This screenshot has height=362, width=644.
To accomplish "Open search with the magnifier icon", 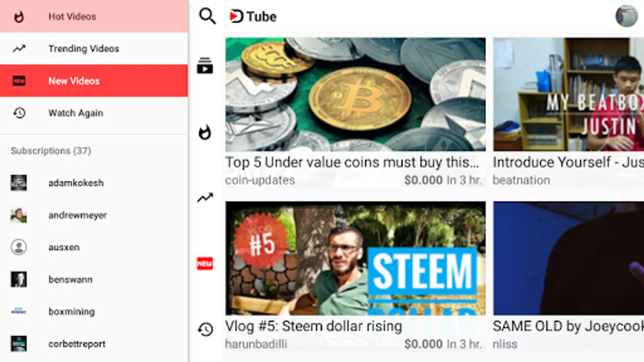I will tap(207, 16).
